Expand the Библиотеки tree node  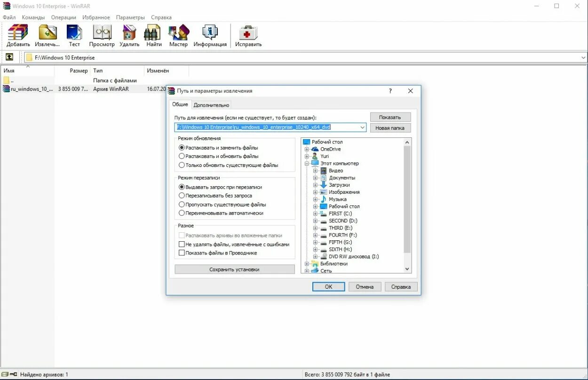[307, 264]
